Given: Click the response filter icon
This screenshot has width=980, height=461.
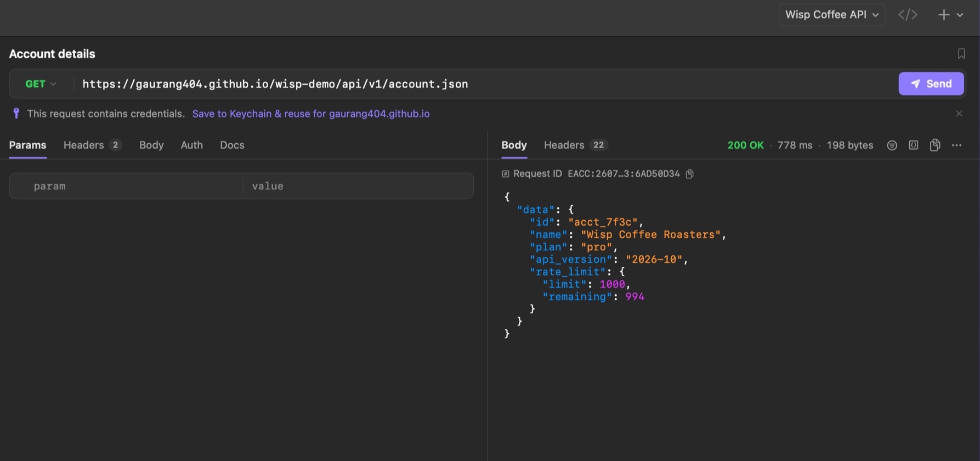Looking at the screenshot, I should (x=892, y=145).
